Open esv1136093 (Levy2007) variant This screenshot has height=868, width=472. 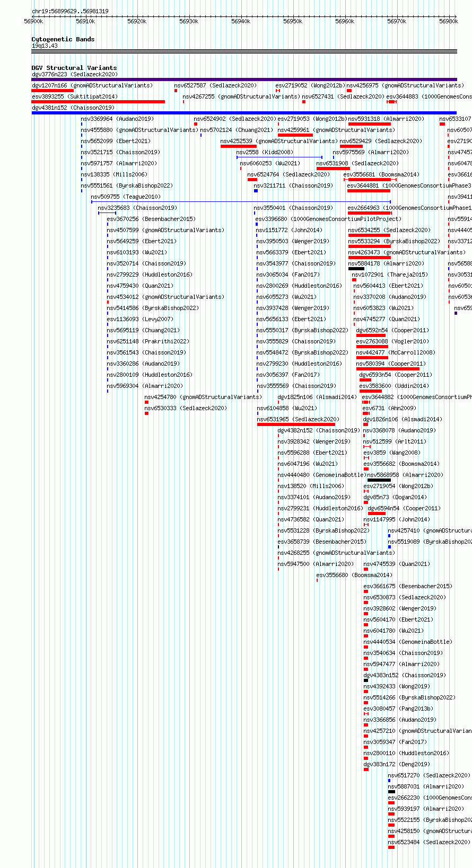139,319
